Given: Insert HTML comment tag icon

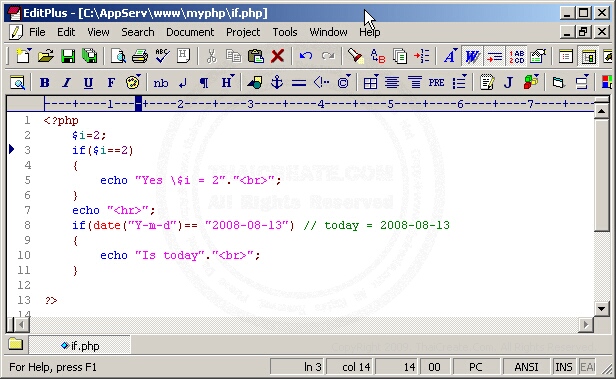Looking at the screenshot, I should click(321, 82).
